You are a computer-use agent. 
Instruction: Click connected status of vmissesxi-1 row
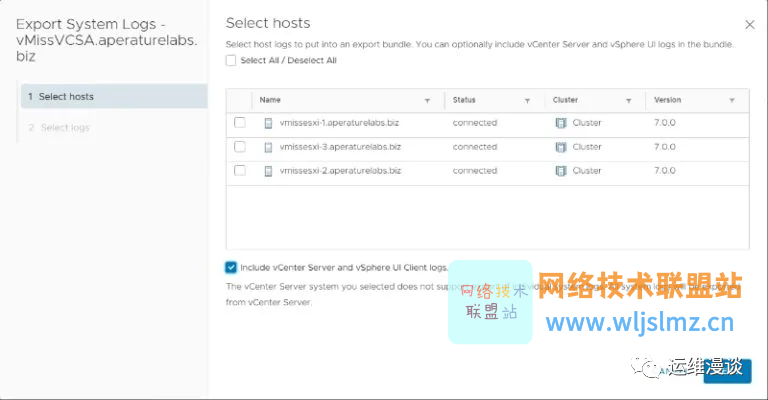(475, 123)
